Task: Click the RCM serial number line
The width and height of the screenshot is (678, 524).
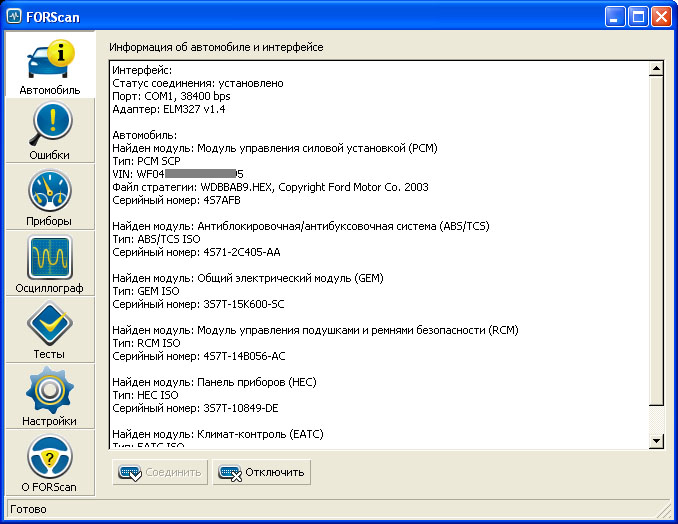Action: pos(199,356)
